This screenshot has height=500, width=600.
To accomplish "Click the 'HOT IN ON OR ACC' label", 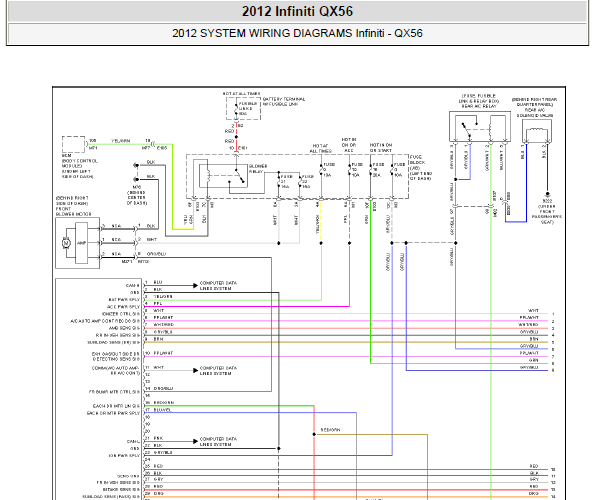I will pyautogui.click(x=349, y=145).
